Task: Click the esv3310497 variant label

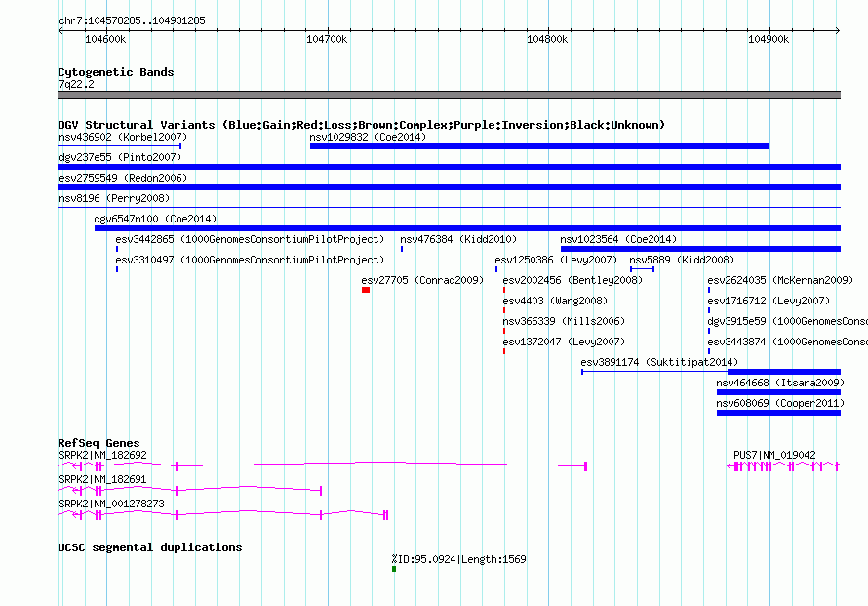Action: (250, 260)
